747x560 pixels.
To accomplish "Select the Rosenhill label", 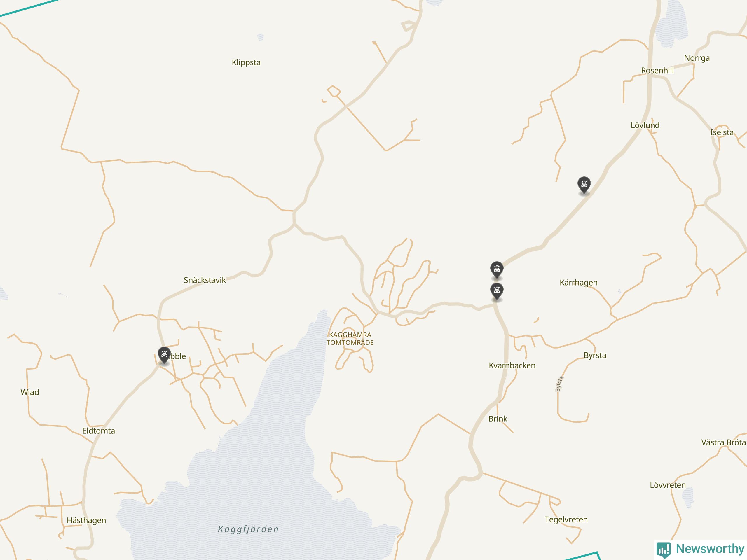I will pyautogui.click(x=657, y=71).
